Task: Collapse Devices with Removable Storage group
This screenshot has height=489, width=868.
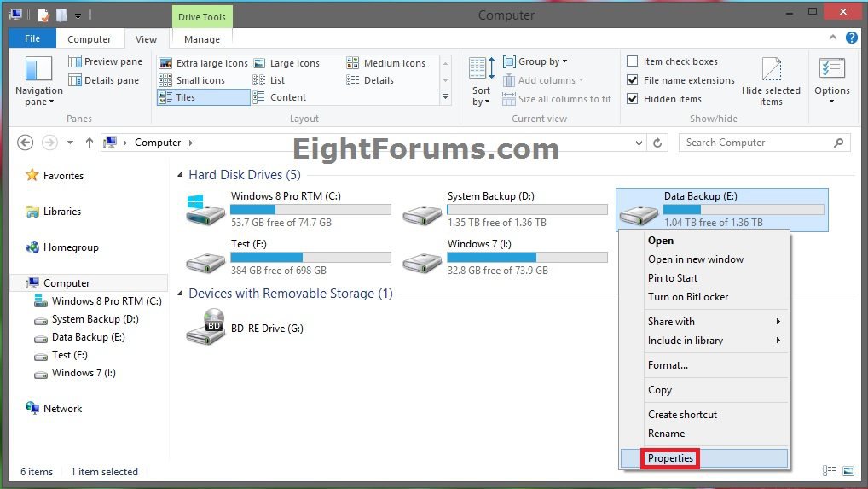Action: pyautogui.click(x=180, y=294)
